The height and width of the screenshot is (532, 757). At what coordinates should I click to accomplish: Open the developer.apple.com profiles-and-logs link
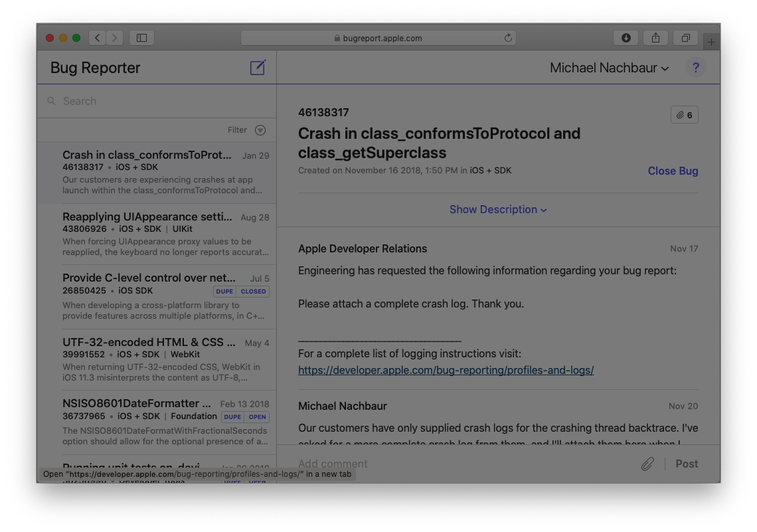pos(446,370)
